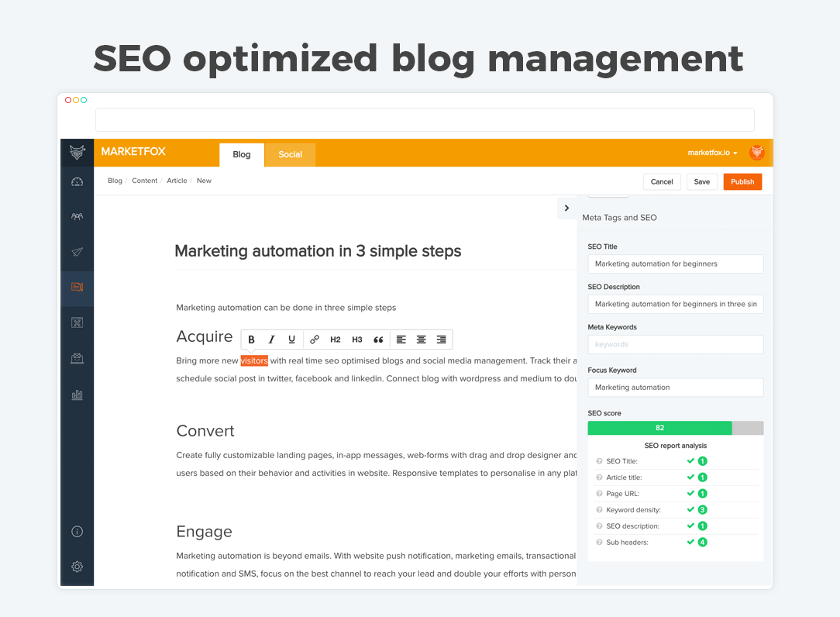Viewport: 840px width, 617px height.
Task: Insert link with chain icon
Action: tap(315, 340)
